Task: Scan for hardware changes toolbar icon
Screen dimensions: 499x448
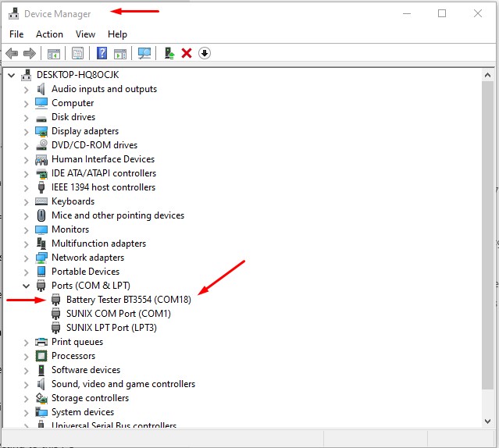Action: tap(144, 53)
